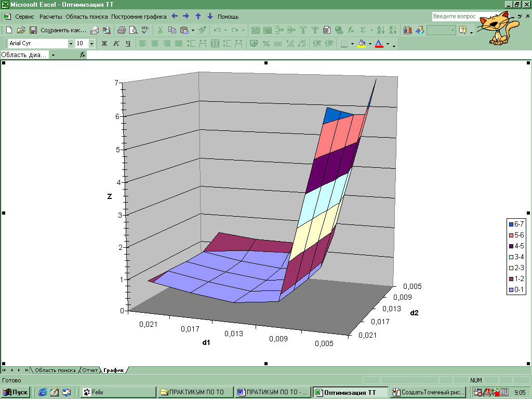Insert a function with fx toolbar icon
The image size is (532, 399).
(351, 30)
